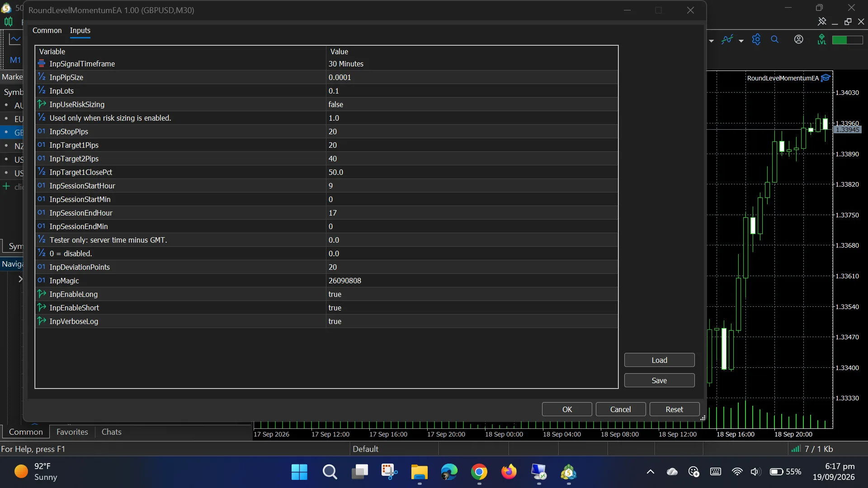This screenshot has width=868, height=488.
Task: Open dropdown arrow right of indicators icon
Action: (x=741, y=41)
